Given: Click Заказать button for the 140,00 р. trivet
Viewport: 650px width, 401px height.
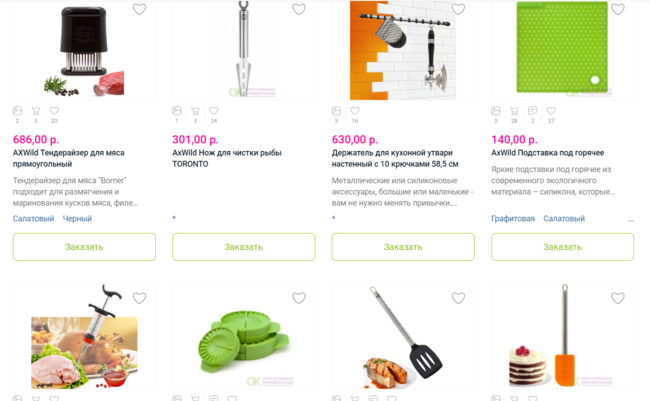Looking at the screenshot, I should 563,247.
